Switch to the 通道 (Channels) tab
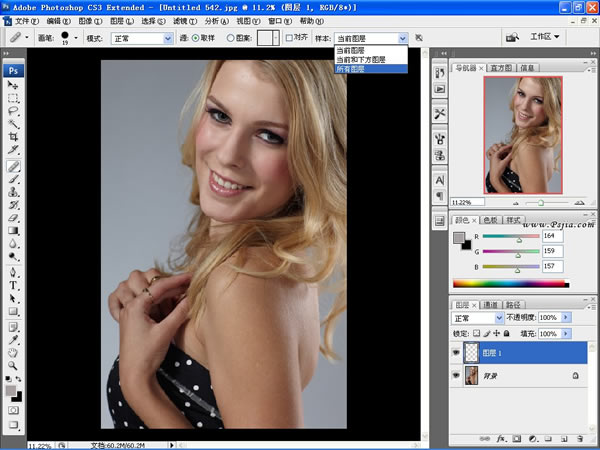Image resolution: width=600 pixels, height=450 pixels. (x=491, y=304)
